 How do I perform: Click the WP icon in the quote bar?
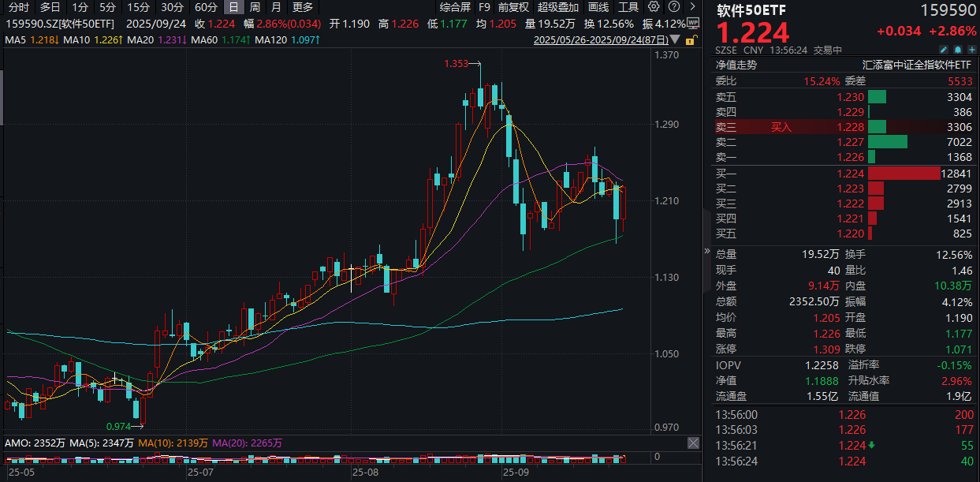tap(693, 23)
